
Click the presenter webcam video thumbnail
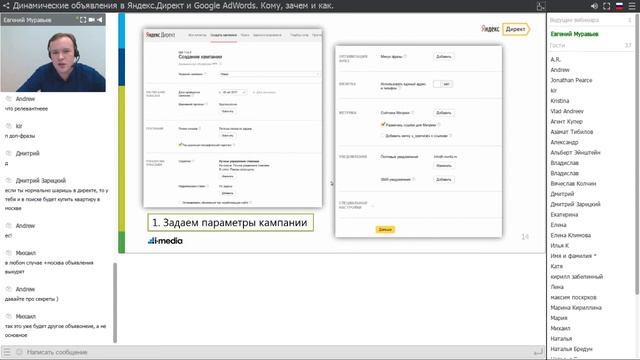(53, 59)
